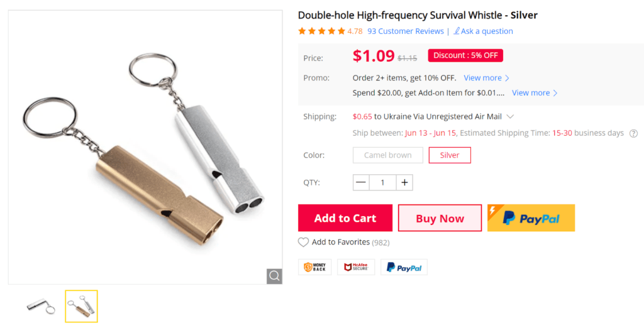Screen dimensions: 644x330
Task: Click the McAfee Secure badge
Action: click(356, 267)
